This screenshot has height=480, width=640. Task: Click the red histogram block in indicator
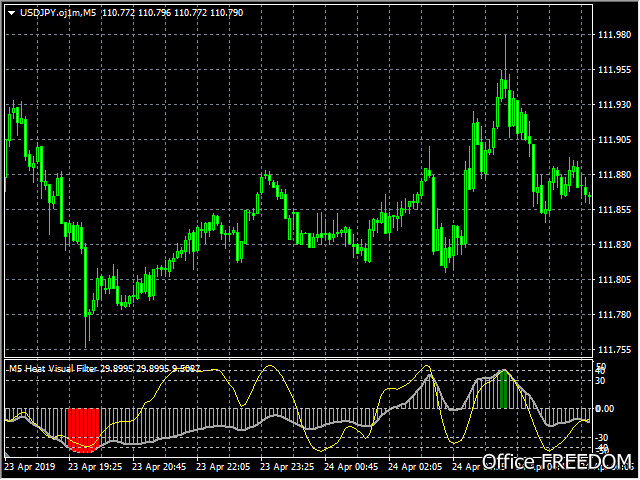click(83, 430)
